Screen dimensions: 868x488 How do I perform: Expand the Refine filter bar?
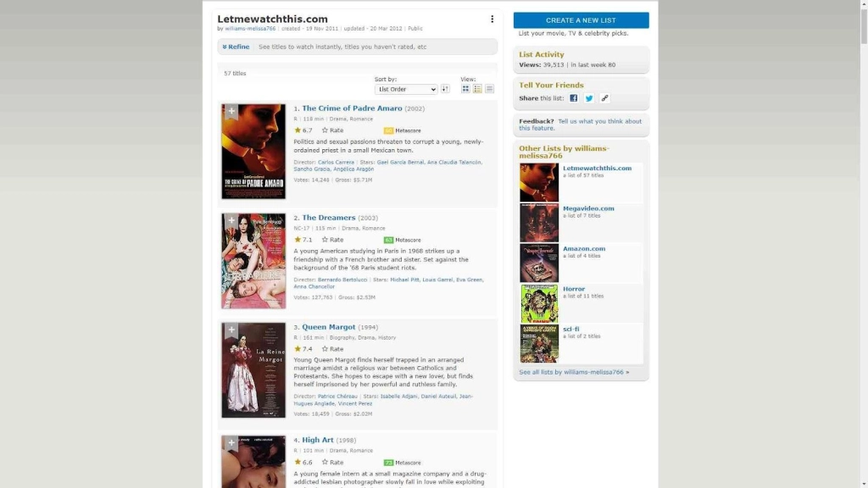coord(235,47)
